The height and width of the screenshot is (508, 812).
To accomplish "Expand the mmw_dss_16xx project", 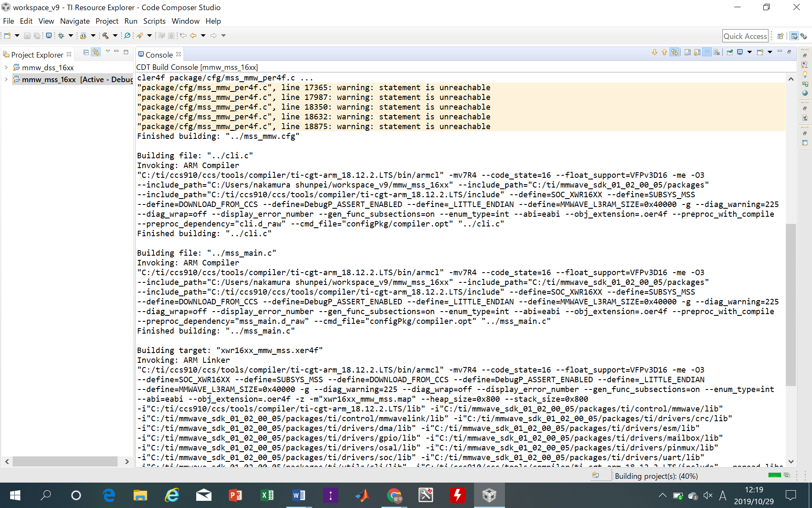I will [6, 67].
